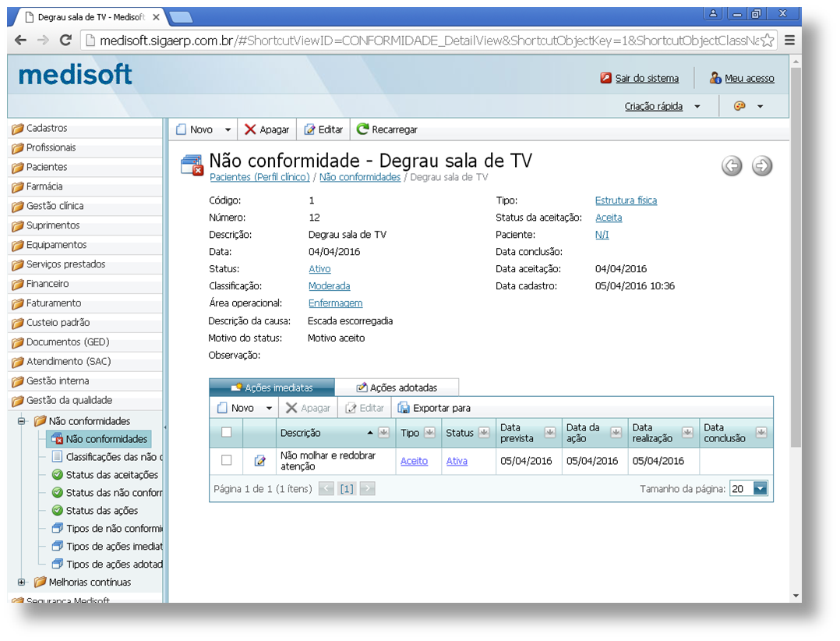The image size is (840, 641).
Task: Go to next record arrow icon
Action: [x=762, y=166]
